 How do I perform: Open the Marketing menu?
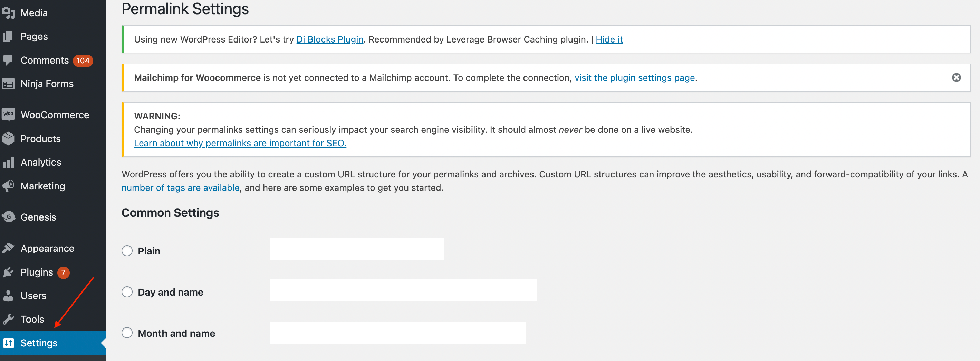pos(53,186)
